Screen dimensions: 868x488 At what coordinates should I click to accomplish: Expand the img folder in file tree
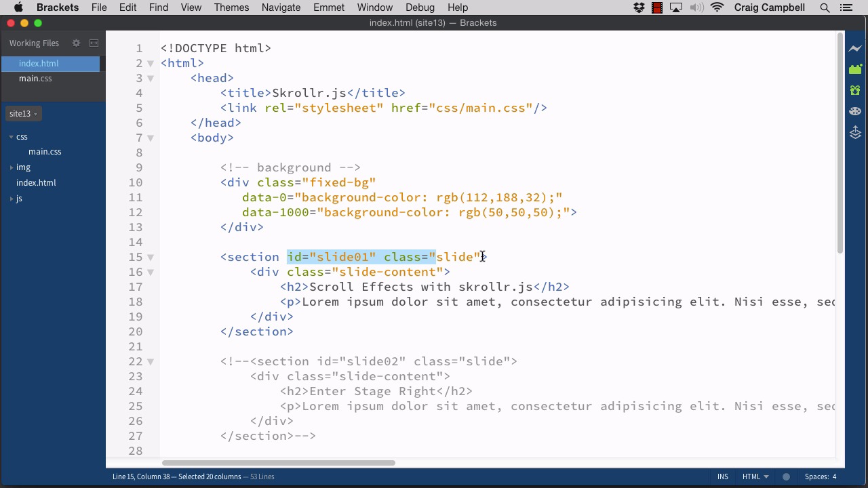click(12, 167)
